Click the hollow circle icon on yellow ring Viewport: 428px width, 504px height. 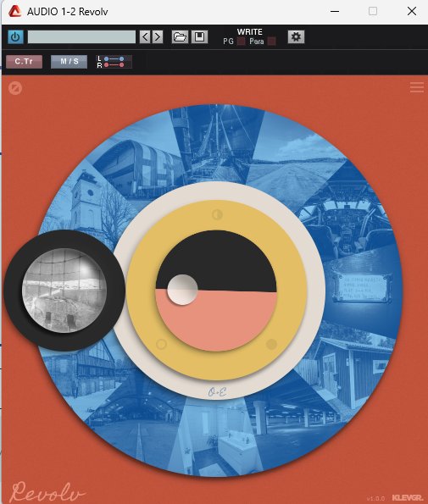point(161,344)
